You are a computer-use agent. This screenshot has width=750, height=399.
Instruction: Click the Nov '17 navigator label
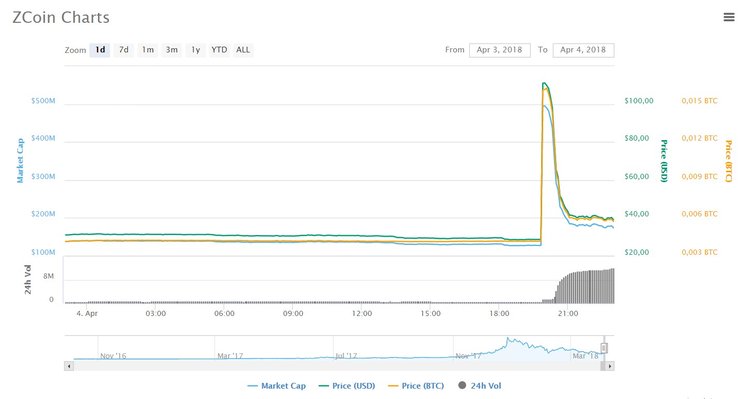[x=468, y=356]
